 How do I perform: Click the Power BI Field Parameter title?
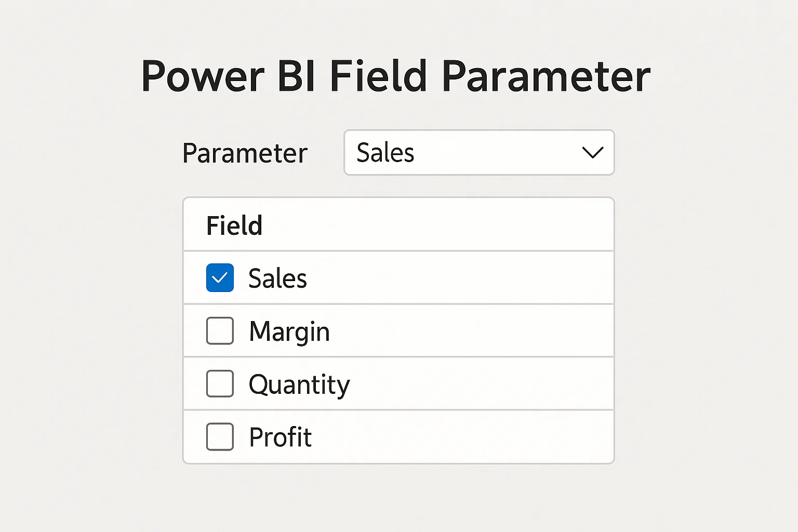tap(396, 76)
